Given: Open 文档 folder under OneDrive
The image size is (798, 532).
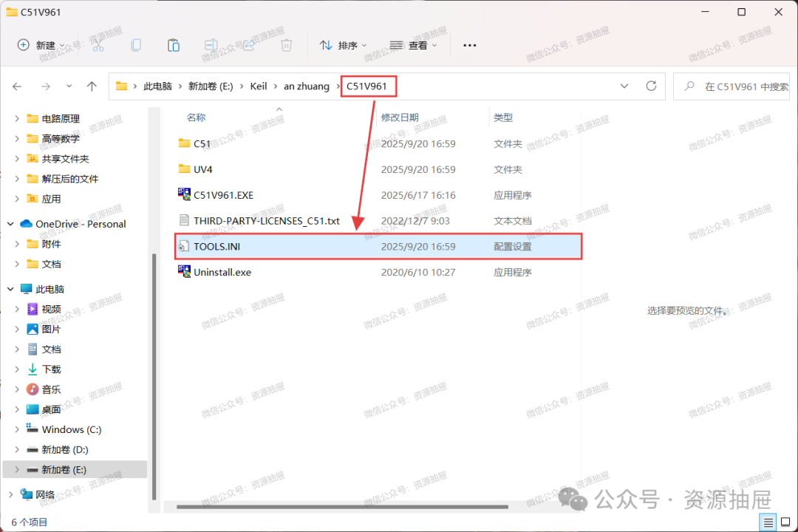Looking at the screenshot, I should tap(51, 265).
